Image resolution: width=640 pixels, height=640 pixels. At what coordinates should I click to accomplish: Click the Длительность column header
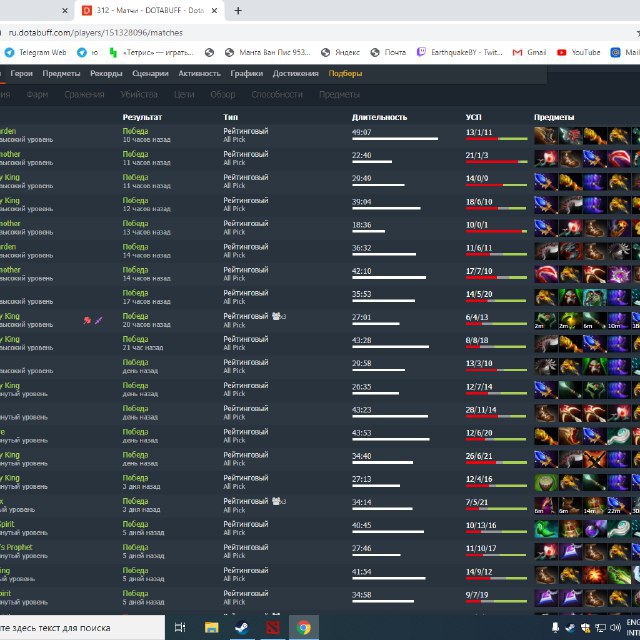(x=379, y=117)
